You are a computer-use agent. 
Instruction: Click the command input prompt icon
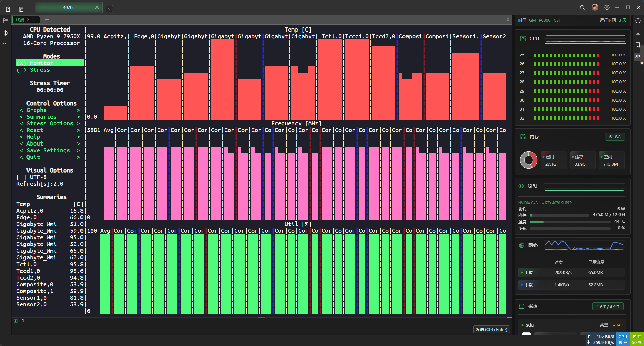(16, 321)
